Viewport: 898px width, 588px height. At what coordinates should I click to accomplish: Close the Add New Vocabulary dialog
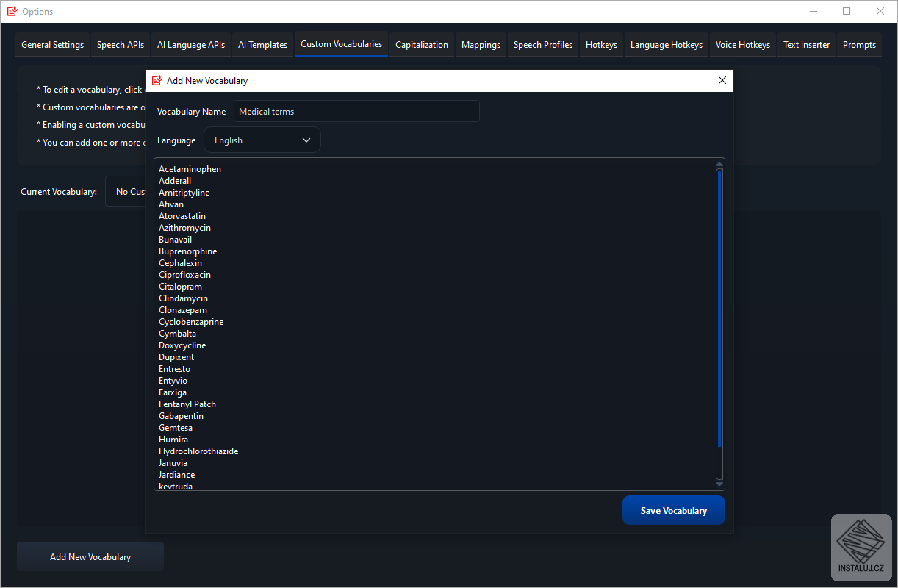click(722, 81)
